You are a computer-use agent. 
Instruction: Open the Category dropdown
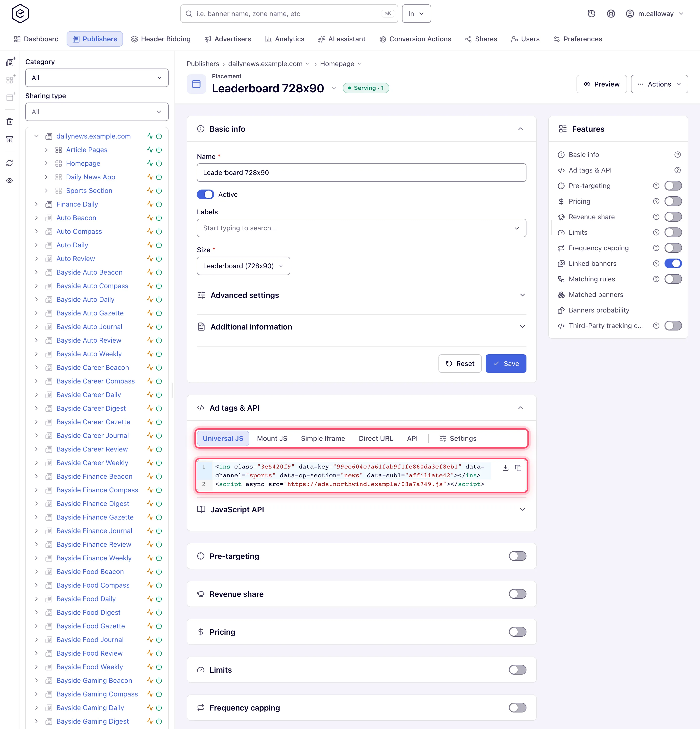(x=97, y=78)
